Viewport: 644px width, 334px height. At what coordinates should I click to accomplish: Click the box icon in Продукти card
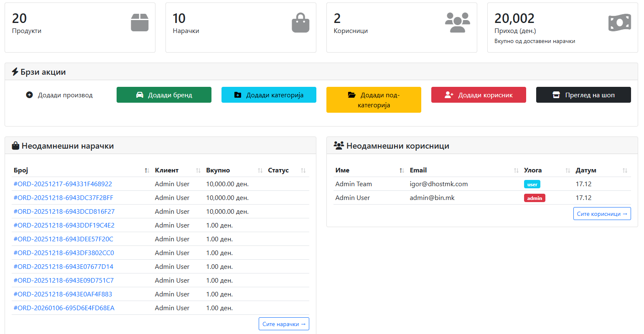click(x=140, y=23)
